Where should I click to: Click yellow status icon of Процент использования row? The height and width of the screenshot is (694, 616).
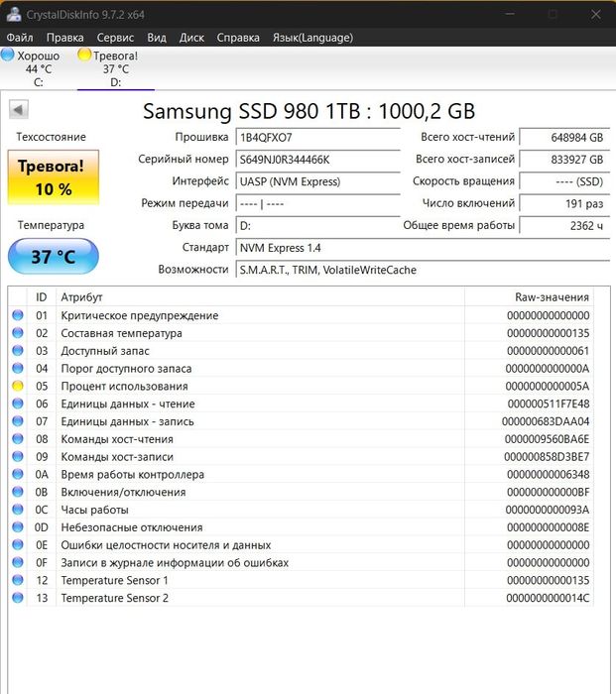(18, 386)
